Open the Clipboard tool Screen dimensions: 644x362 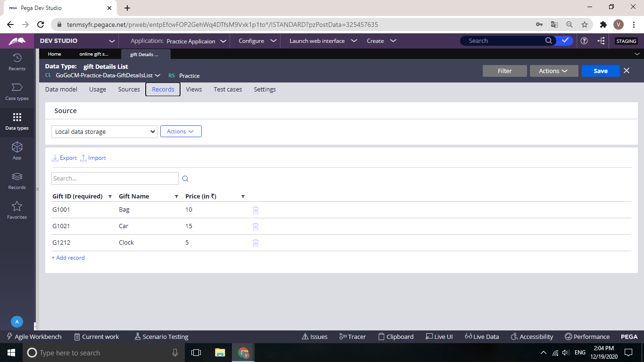396,337
